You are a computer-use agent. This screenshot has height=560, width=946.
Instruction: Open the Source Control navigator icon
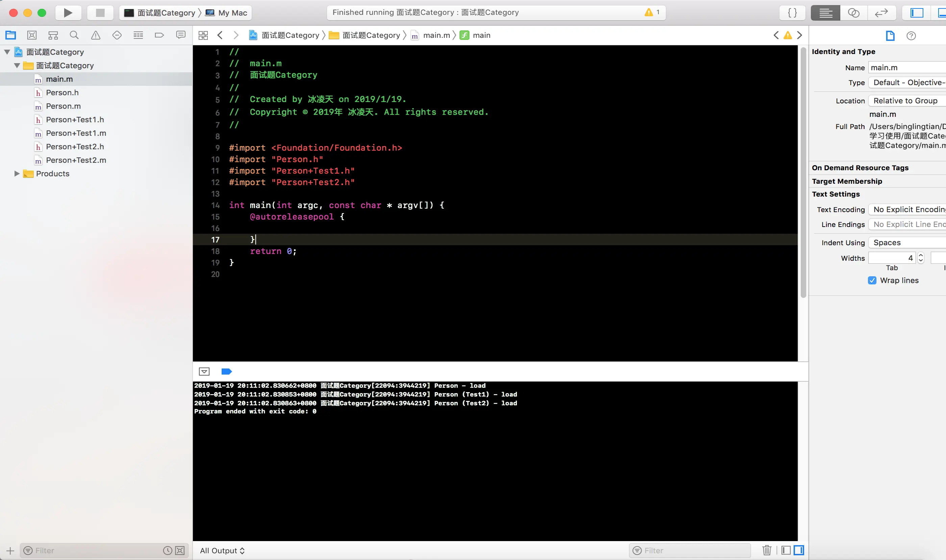click(32, 35)
